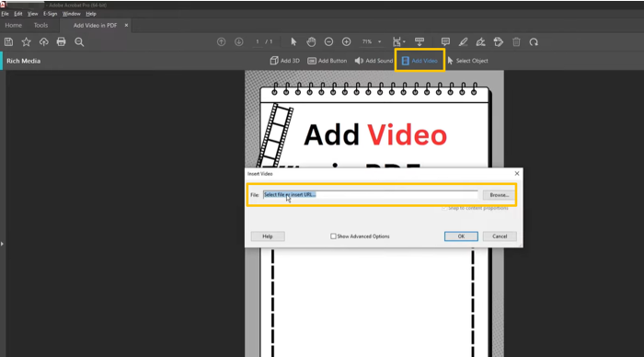Confirm with OK button

461,236
